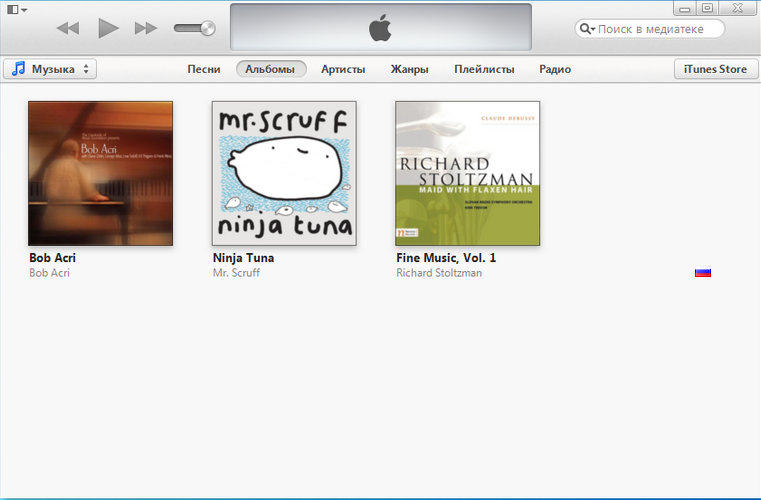Switch to the Жанры tab
This screenshot has height=500, width=761.
click(410, 69)
